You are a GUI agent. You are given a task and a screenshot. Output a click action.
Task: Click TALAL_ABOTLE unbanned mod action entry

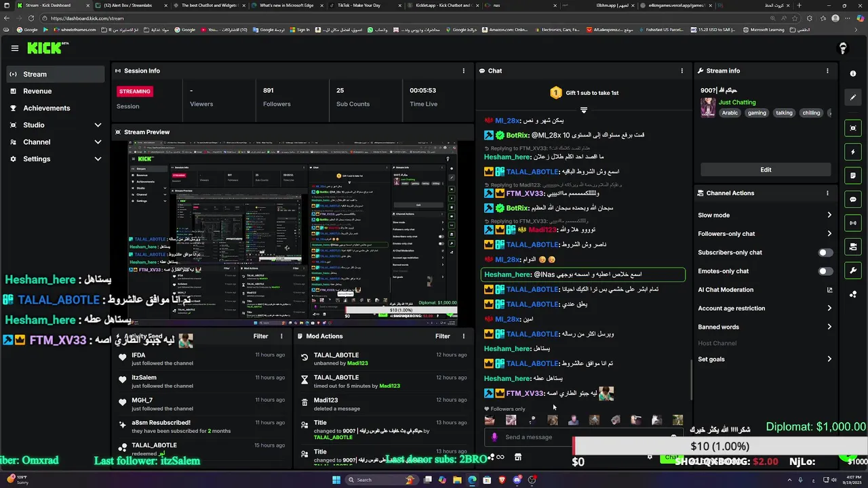(x=383, y=359)
